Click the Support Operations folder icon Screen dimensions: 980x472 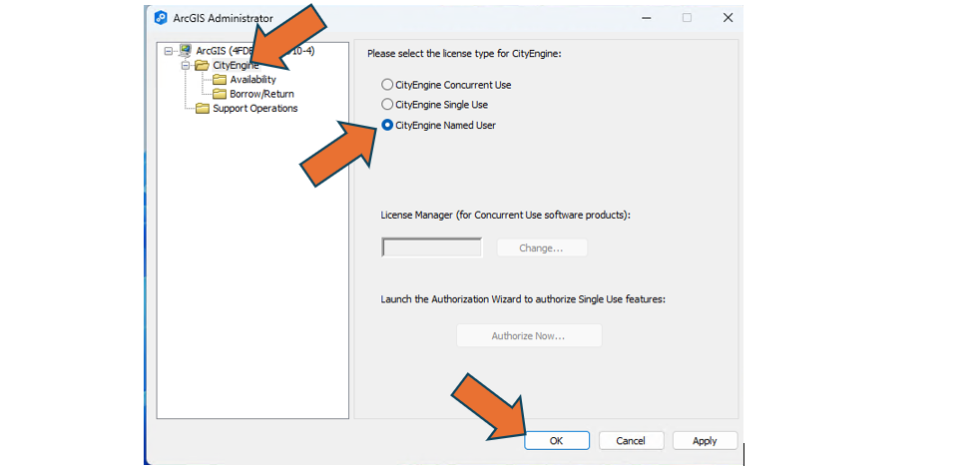click(x=203, y=109)
